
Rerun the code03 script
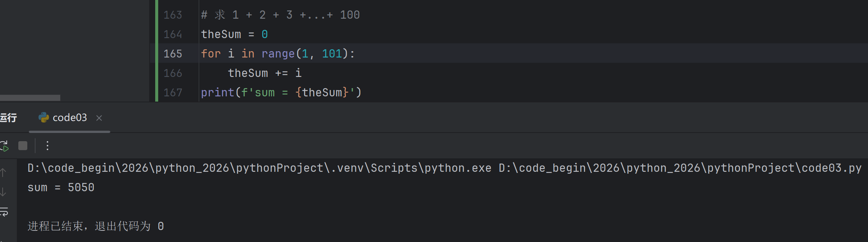[x=4, y=146]
